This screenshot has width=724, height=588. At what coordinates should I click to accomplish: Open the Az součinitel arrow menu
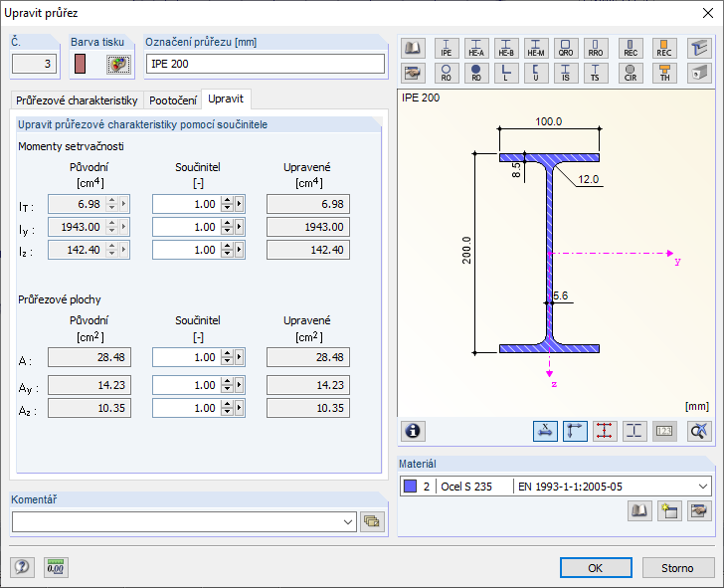click(x=239, y=408)
